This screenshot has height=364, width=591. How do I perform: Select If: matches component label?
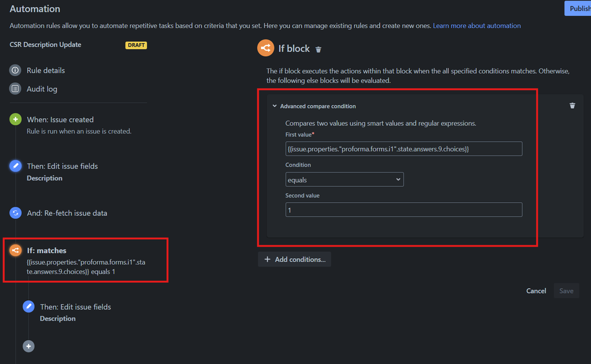click(47, 251)
